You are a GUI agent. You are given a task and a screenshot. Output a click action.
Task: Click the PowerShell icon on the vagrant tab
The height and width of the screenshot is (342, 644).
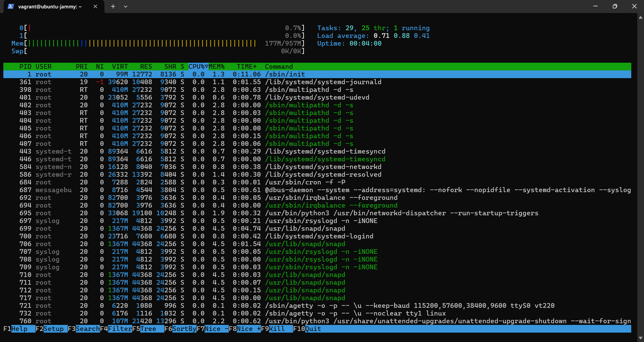tap(11, 6)
